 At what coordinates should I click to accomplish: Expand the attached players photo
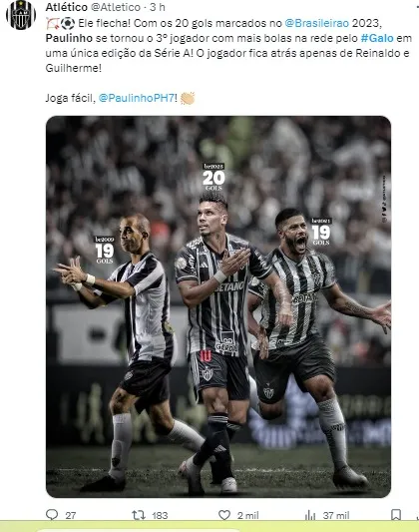[218, 306]
